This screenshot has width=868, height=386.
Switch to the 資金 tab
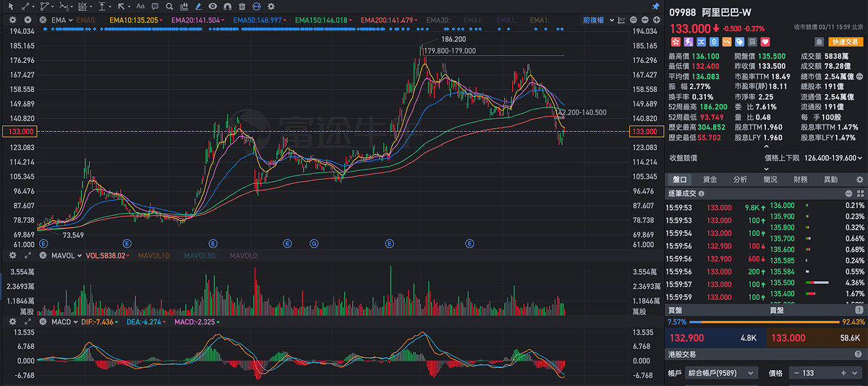pos(710,179)
